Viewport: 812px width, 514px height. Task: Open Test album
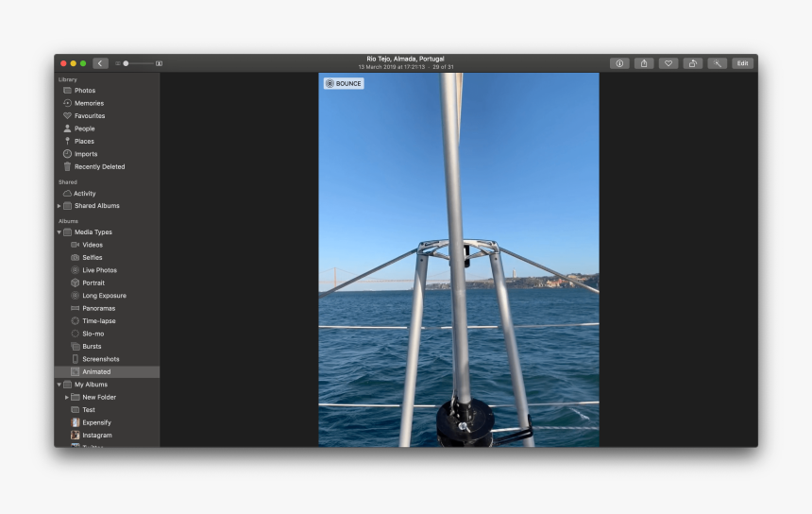(107, 410)
